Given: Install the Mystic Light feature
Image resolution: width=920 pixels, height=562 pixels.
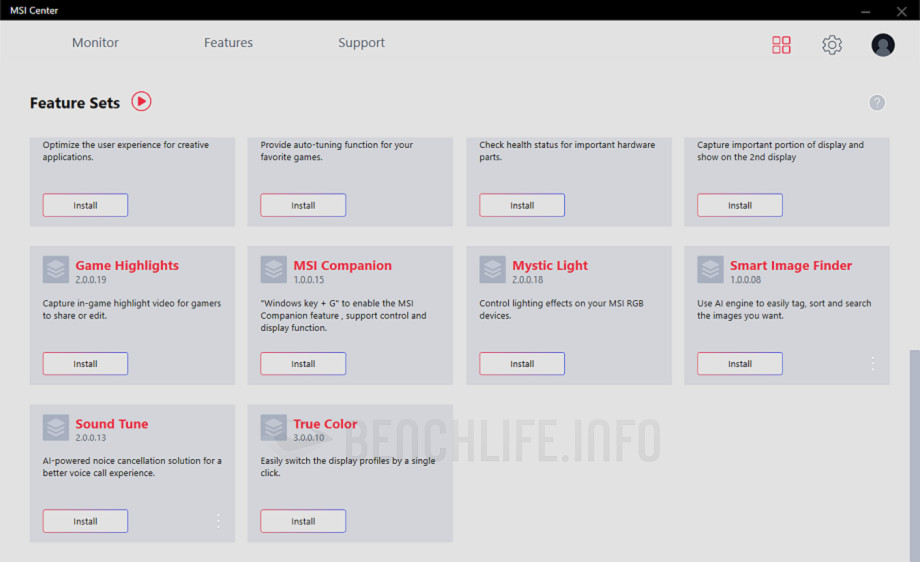Looking at the screenshot, I should click(x=522, y=364).
